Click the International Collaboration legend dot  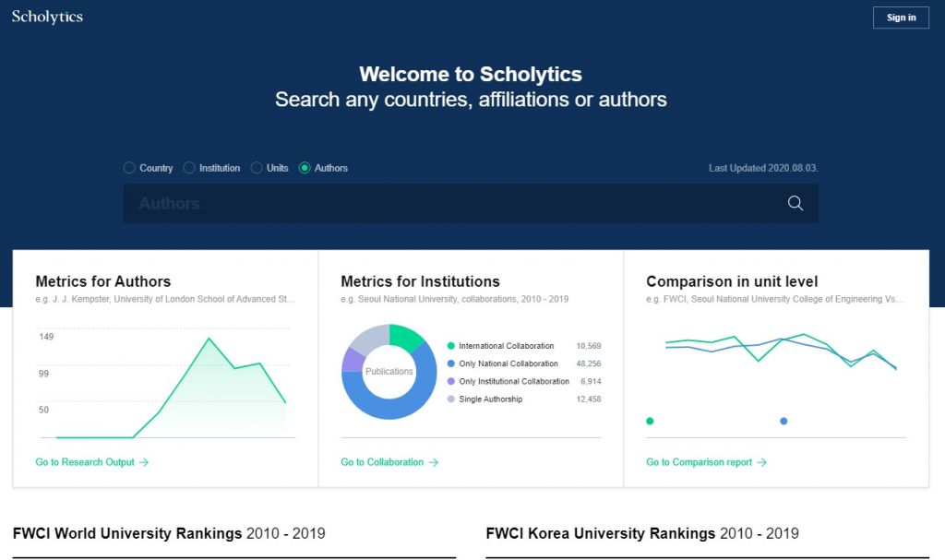coord(450,346)
